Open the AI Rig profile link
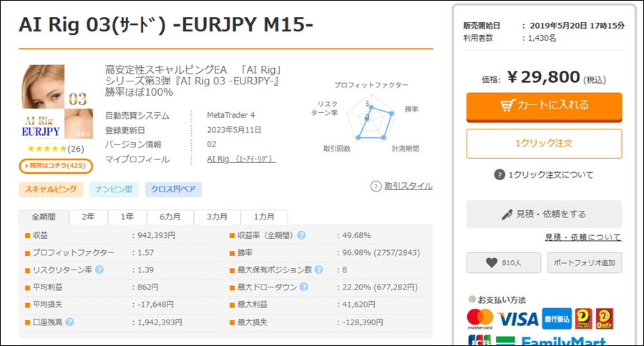The image size is (644, 346). click(x=241, y=159)
